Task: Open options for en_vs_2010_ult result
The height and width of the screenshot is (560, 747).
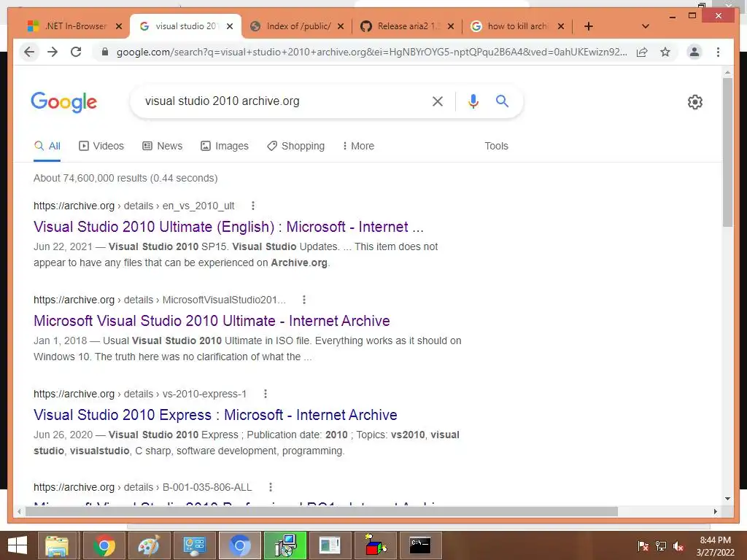Action: coord(253,206)
